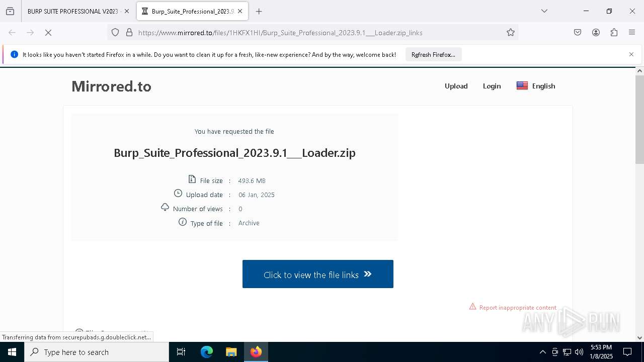Viewport: 644px width, 362px height.
Task: Open the network tray icon
Action: [x=567, y=352]
